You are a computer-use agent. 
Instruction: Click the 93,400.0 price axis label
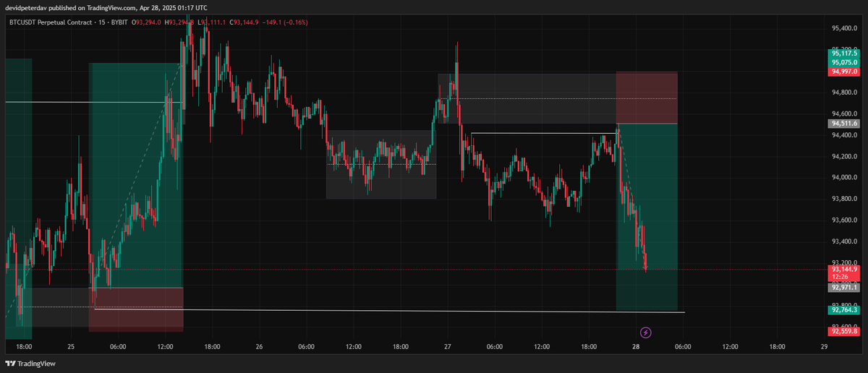[844, 241]
